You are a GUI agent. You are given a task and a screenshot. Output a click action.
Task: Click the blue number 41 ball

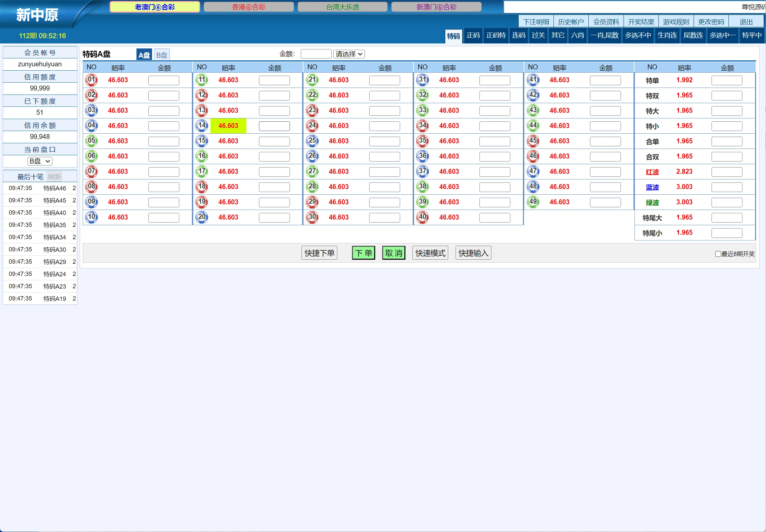tap(533, 80)
